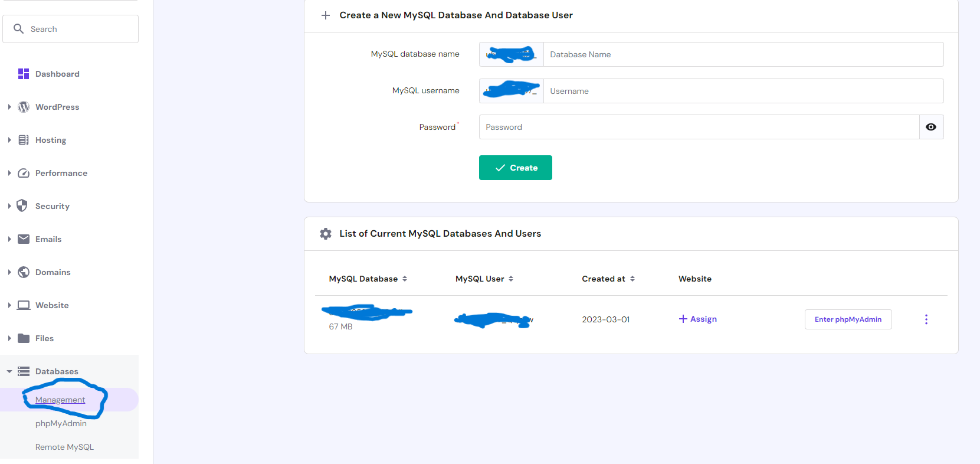The width and height of the screenshot is (980, 464).
Task: Click the Password input field
Action: click(x=699, y=127)
